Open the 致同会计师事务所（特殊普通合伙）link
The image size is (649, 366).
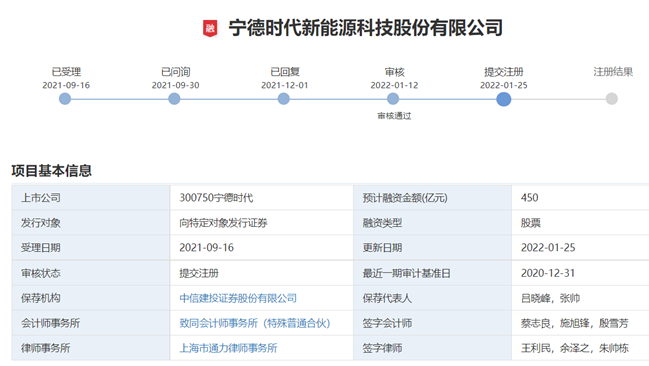pos(255,323)
